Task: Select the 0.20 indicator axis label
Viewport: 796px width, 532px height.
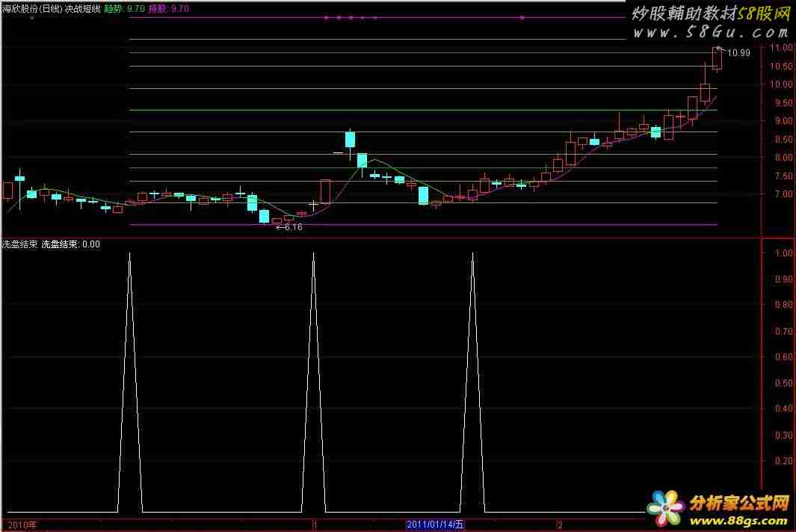Action: 784,461
